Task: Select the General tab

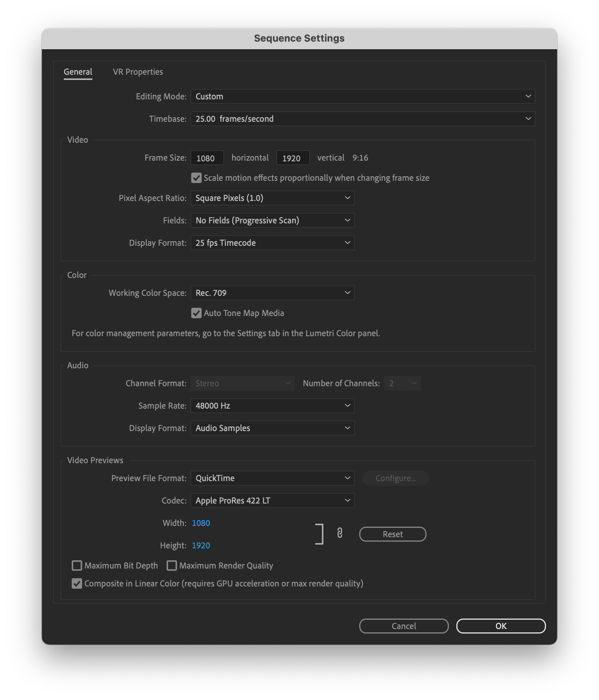Action: [78, 72]
